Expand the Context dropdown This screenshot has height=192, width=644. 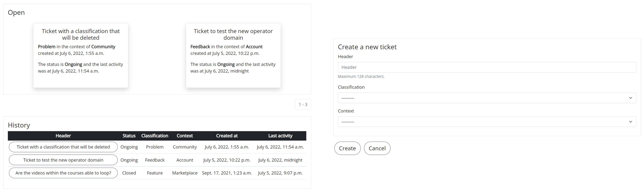(x=486, y=122)
